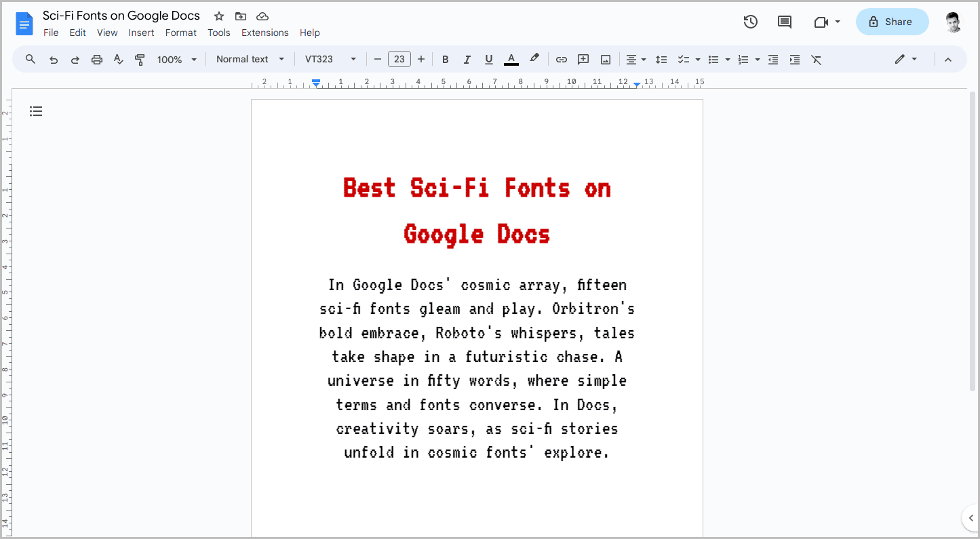Image resolution: width=980 pixels, height=539 pixels.
Task: Clear all text formatting
Action: pos(816,59)
